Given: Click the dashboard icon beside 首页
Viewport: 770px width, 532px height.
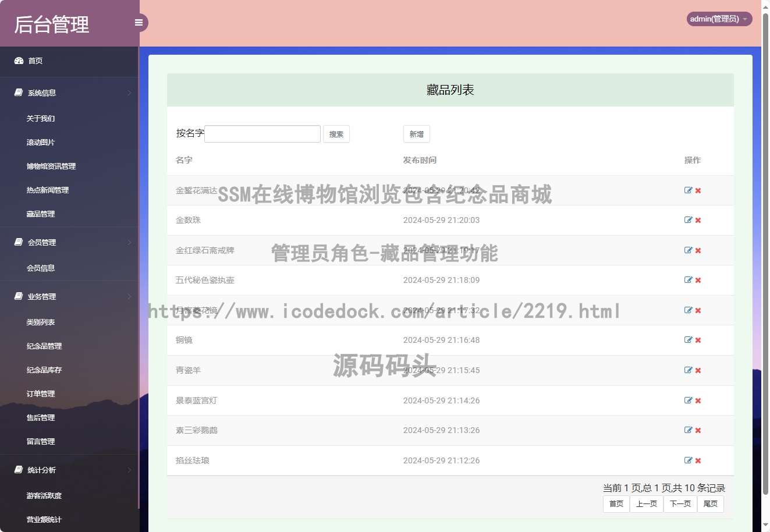Looking at the screenshot, I should click(19, 61).
